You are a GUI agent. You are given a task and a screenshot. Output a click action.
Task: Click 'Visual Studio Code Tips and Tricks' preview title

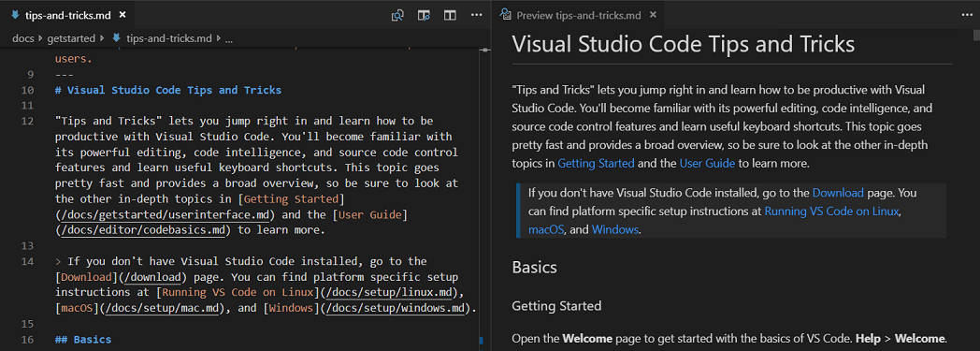684,44
